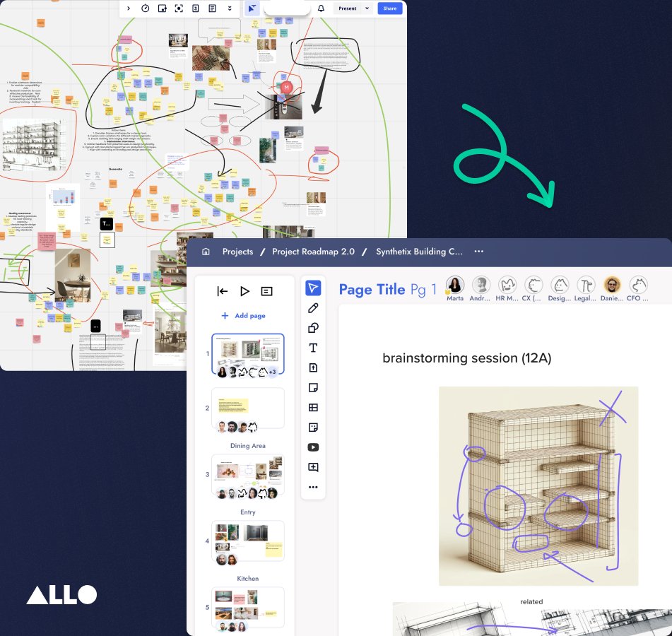Click the page notes icon in pages panel
This screenshot has height=636, width=672.
pyautogui.click(x=266, y=291)
